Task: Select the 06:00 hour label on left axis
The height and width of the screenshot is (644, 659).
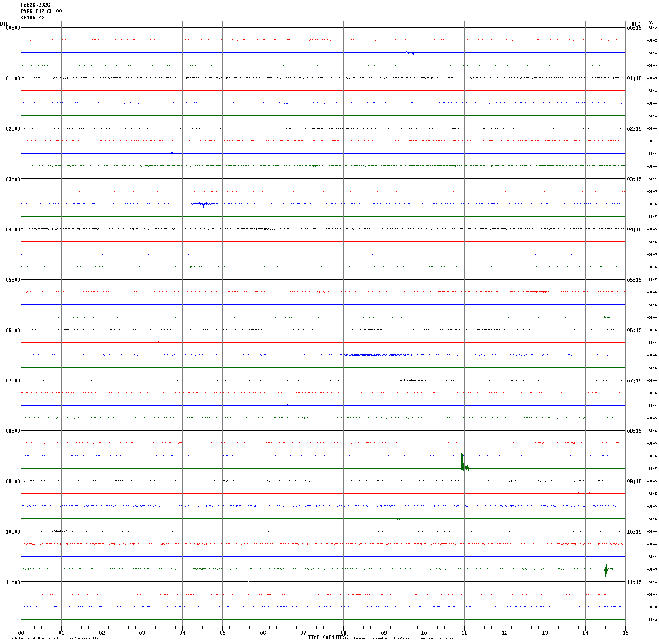Action: click(13, 330)
